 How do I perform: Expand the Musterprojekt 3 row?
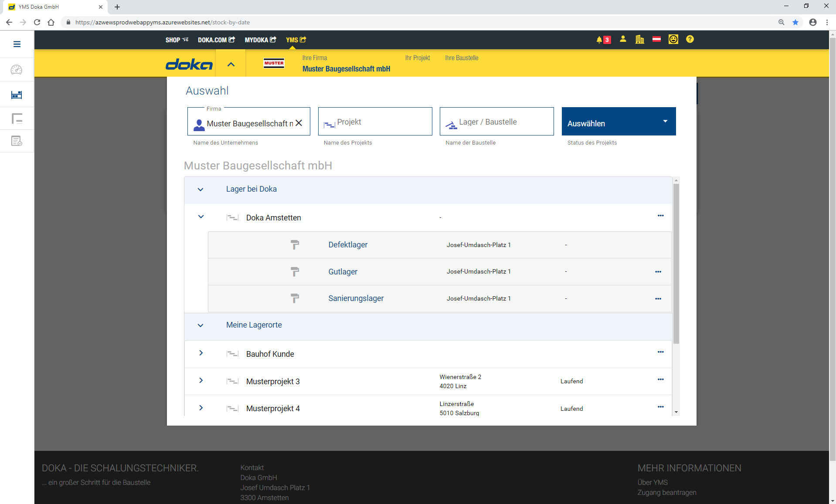click(201, 381)
